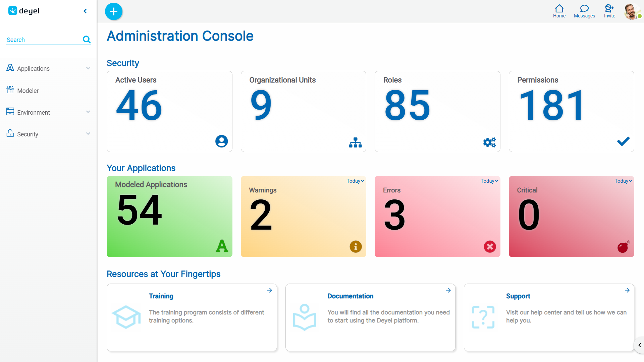
Task: Click the Roles gears icon
Action: point(489,142)
